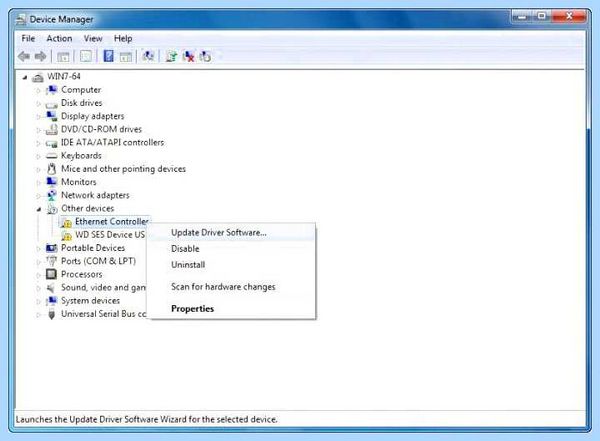Click the Processors category icon
This screenshot has width=600, height=441.
51,274
